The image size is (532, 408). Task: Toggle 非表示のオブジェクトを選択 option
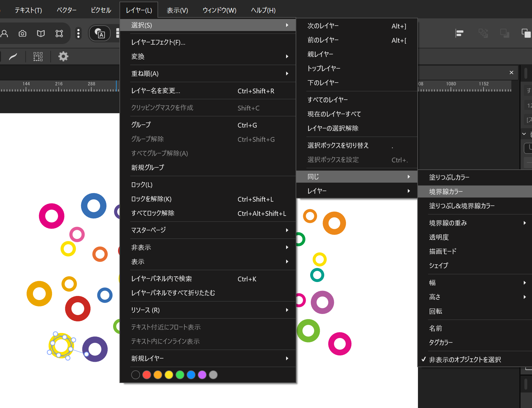(x=475, y=360)
